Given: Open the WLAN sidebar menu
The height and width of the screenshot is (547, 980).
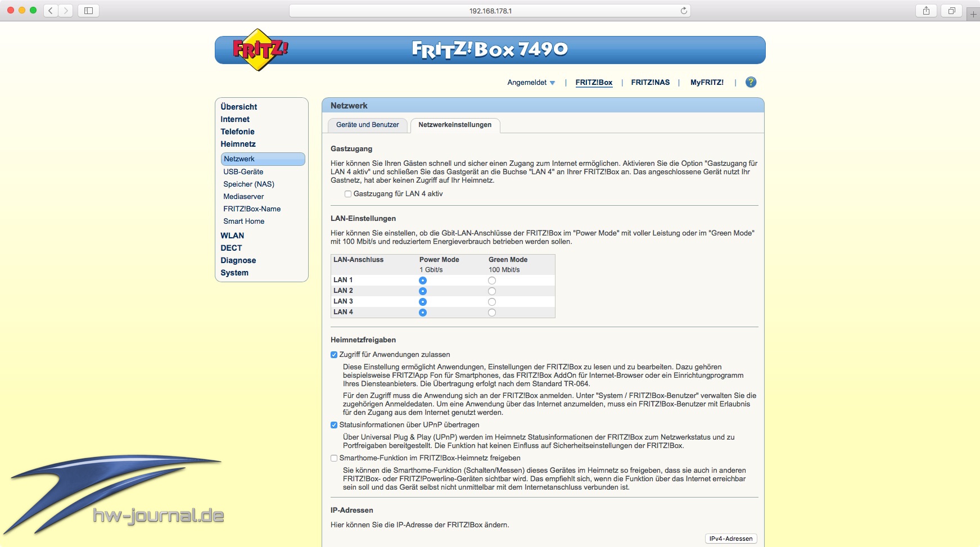Looking at the screenshot, I should click(232, 236).
